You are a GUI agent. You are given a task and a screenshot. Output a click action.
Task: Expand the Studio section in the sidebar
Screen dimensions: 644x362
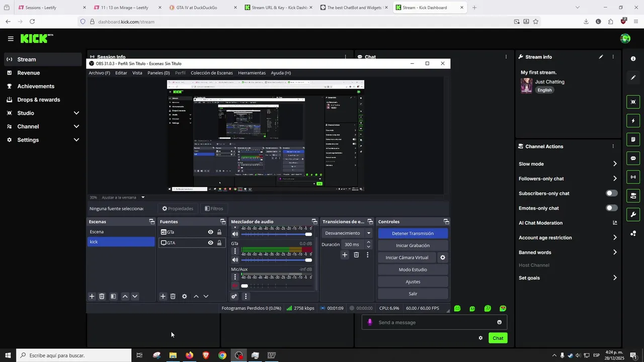(x=76, y=113)
